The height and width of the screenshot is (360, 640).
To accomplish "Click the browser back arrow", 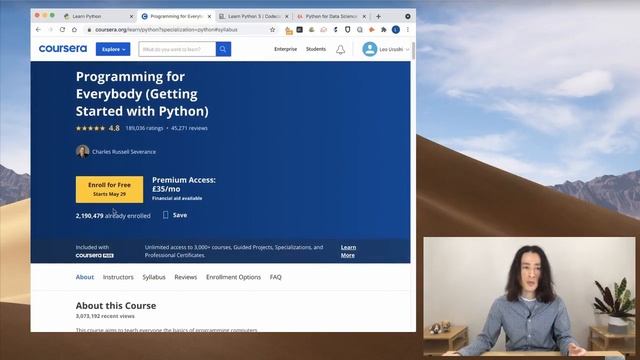I will click(38, 29).
